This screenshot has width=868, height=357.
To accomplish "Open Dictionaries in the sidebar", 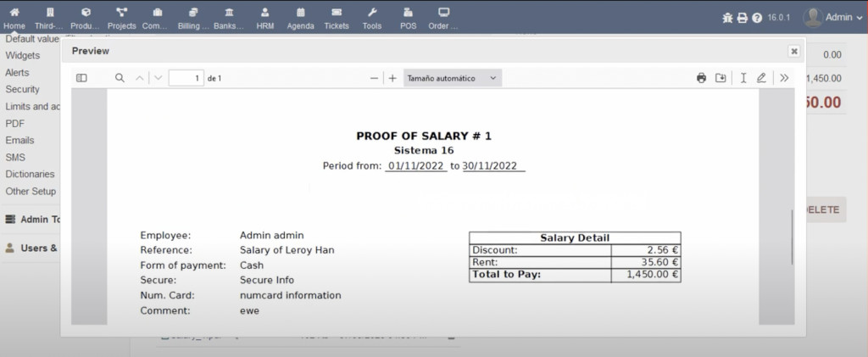I will (30, 174).
